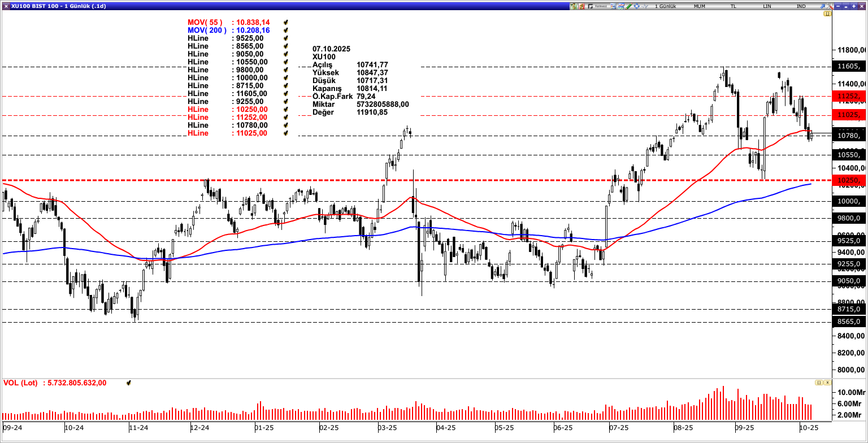Viewport: 868px width, 443px height.
Task: Click the XU100 BIST 100 window title
Action: [x=59, y=6]
